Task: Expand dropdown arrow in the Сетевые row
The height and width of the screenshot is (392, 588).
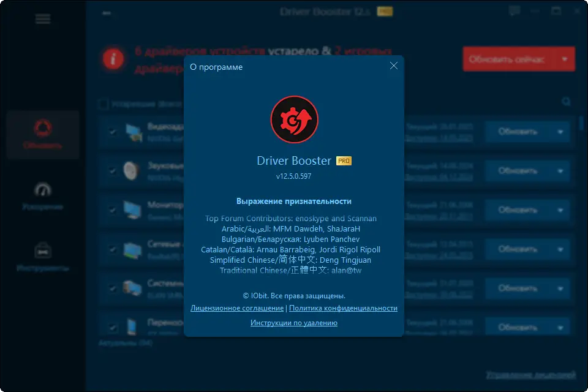Action: click(x=560, y=249)
